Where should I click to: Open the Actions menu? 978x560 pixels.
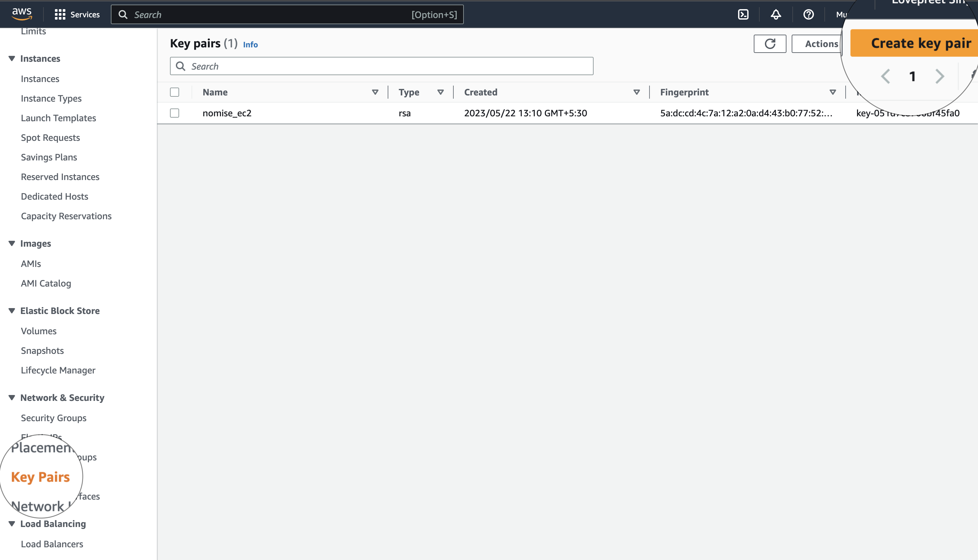[x=821, y=43]
